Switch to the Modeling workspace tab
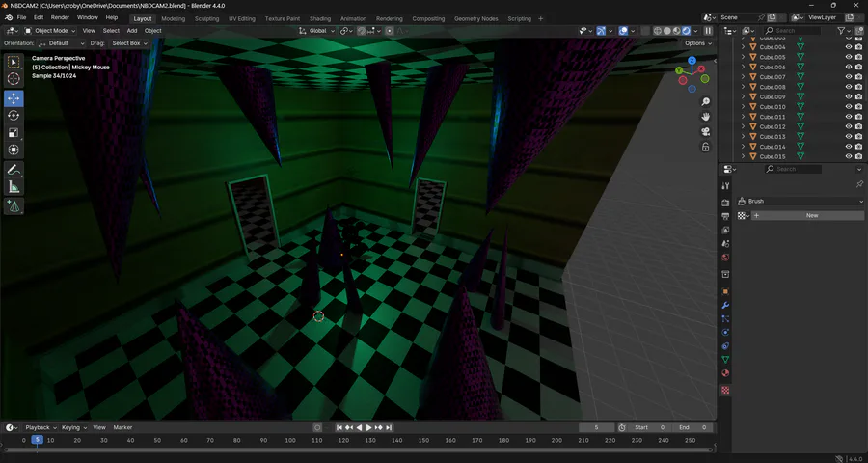 174,18
